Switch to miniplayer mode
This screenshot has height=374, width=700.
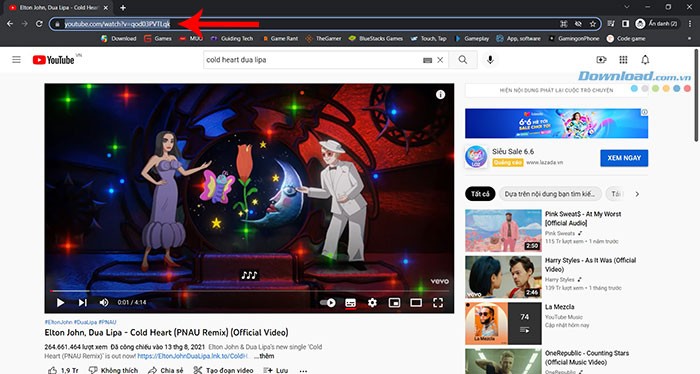coord(394,303)
